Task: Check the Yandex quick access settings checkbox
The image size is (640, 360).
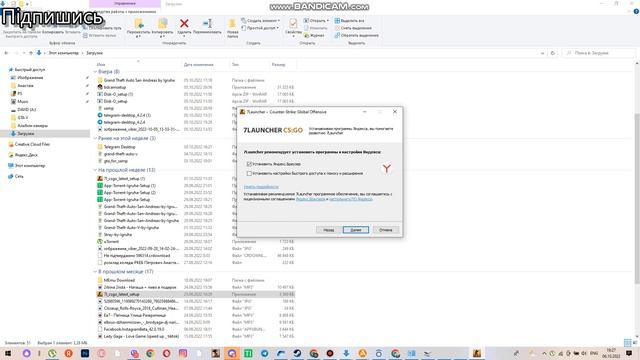Action: tap(249, 173)
